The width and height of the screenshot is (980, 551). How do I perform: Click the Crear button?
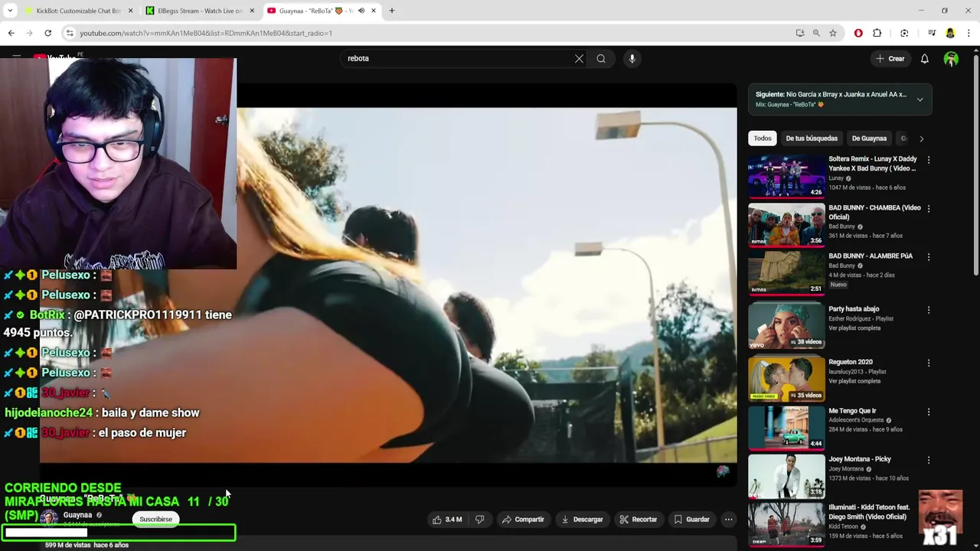click(890, 58)
